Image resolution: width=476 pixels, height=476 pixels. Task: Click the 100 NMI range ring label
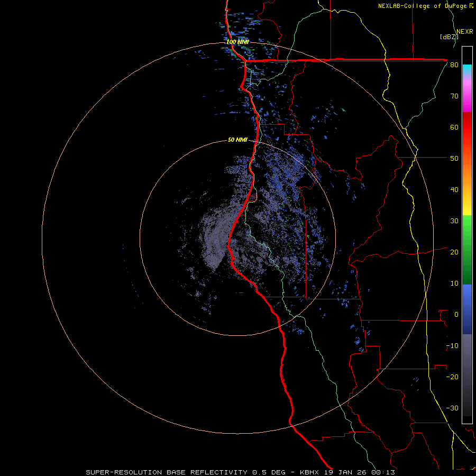point(237,42)
